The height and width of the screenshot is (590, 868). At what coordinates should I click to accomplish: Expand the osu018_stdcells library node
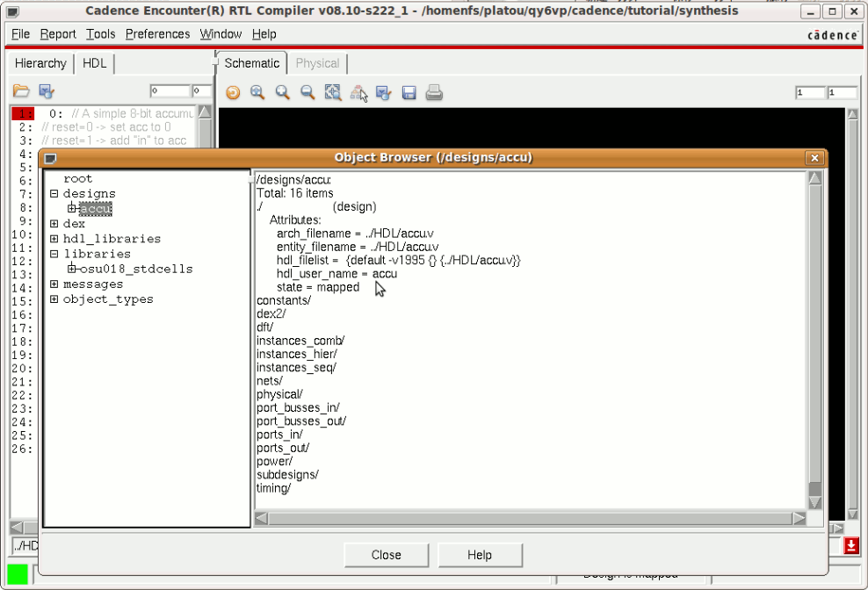pyautogui.click(x=71, y=269)
